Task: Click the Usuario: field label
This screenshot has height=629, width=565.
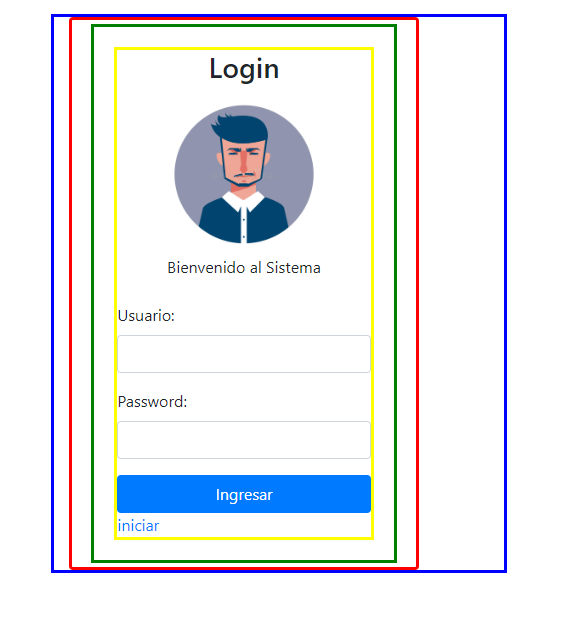Action: (x=146, y=316)
